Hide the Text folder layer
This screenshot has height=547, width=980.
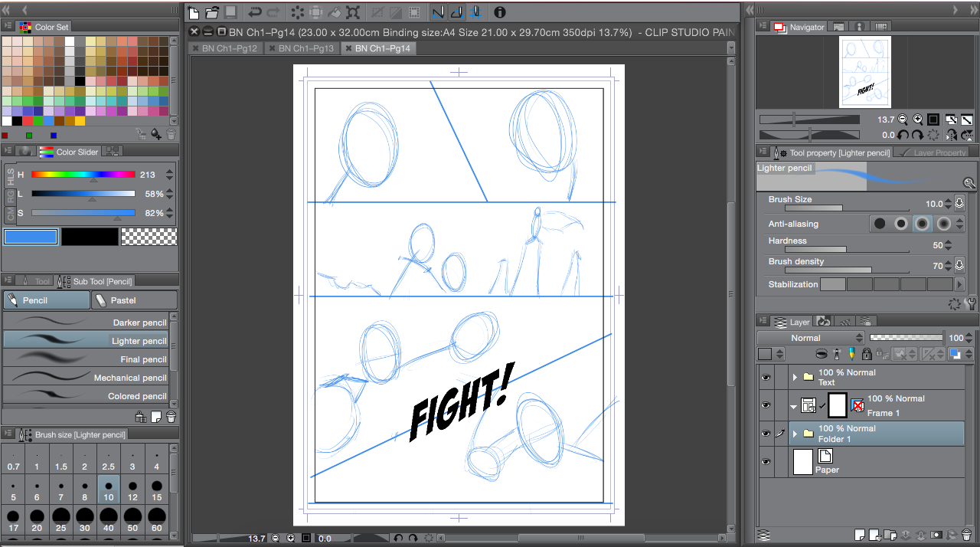765,377
